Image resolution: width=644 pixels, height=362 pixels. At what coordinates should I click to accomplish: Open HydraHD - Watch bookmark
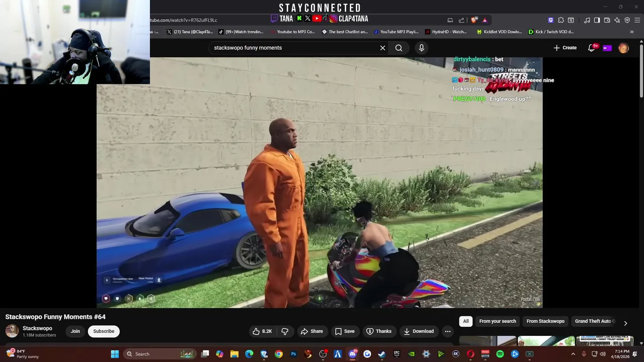pos(446,32)
